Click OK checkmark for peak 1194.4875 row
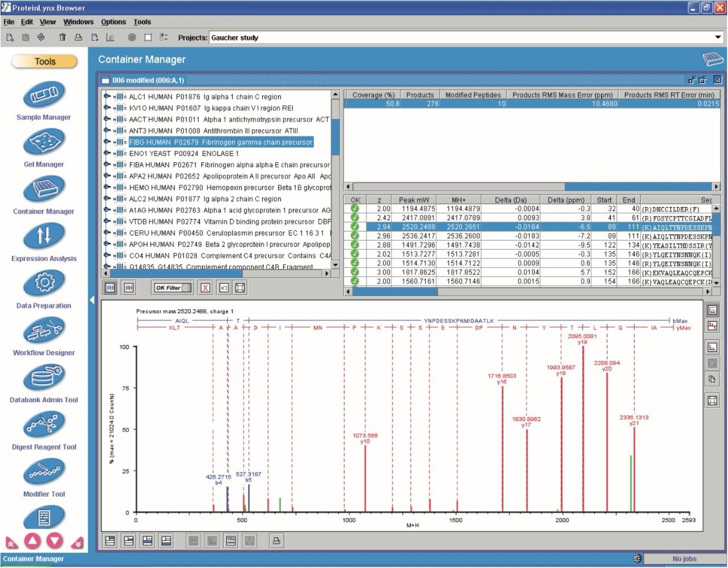728x568 pixels. click(x=355, y=209)
